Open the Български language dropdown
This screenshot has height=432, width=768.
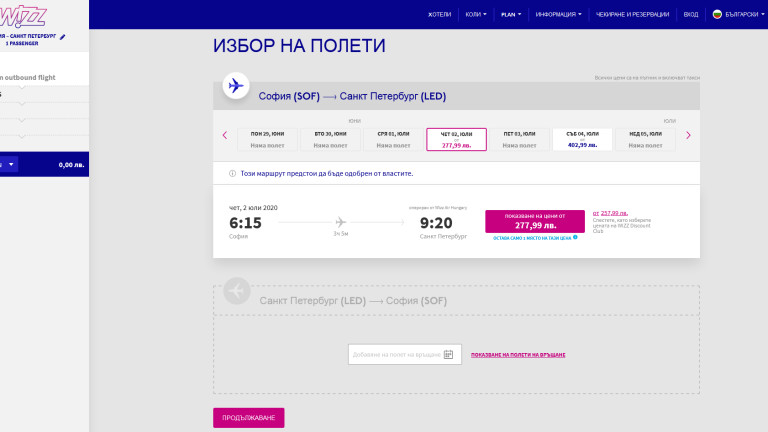(736, 15)
